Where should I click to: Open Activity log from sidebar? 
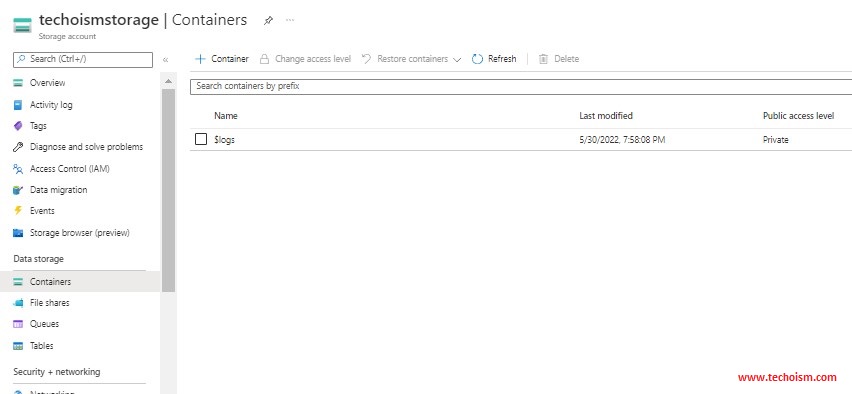point(51,105)
